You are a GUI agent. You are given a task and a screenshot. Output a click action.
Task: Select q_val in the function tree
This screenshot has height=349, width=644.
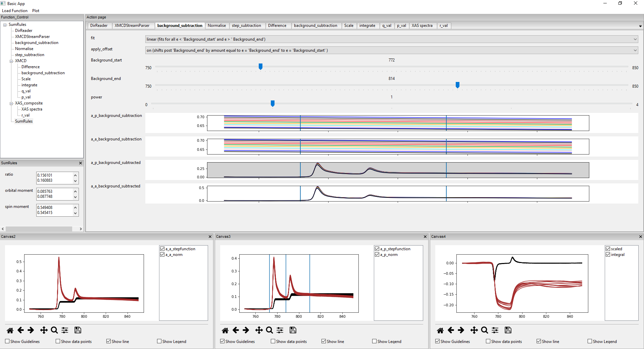tap(26, 91)
